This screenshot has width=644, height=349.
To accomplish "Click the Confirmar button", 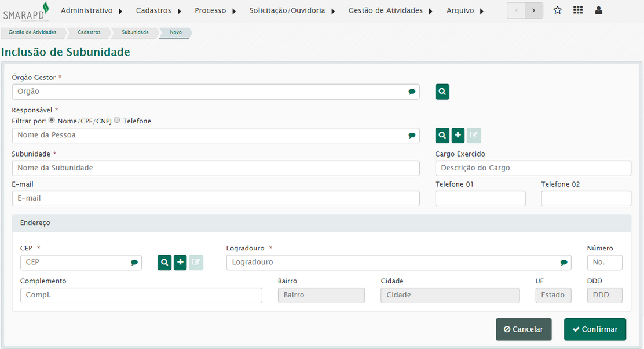I will [595, 329].
